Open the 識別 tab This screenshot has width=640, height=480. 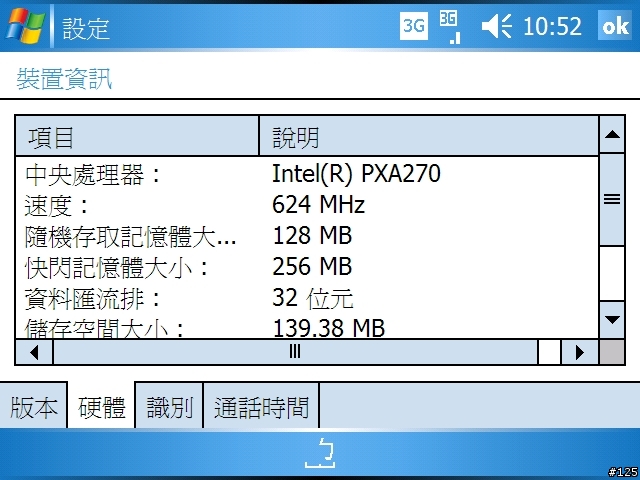[169, 407]
